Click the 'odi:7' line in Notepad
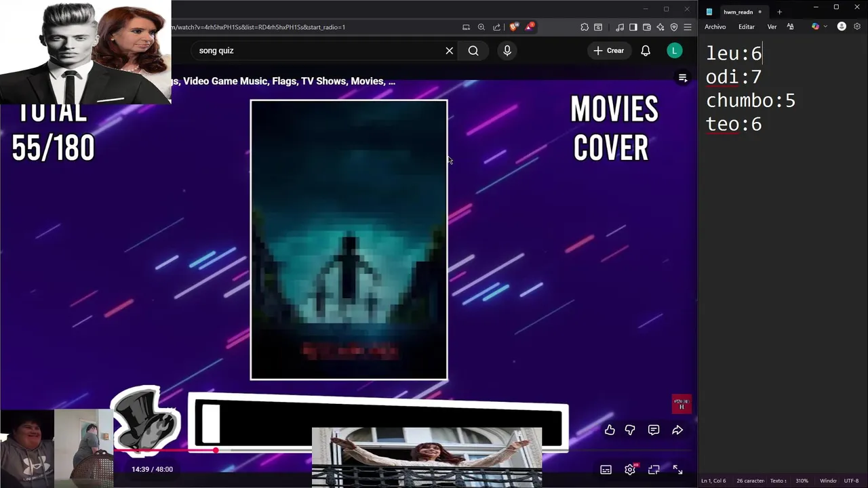Viewport: 868px width, 488px height. tap(734, 77)
